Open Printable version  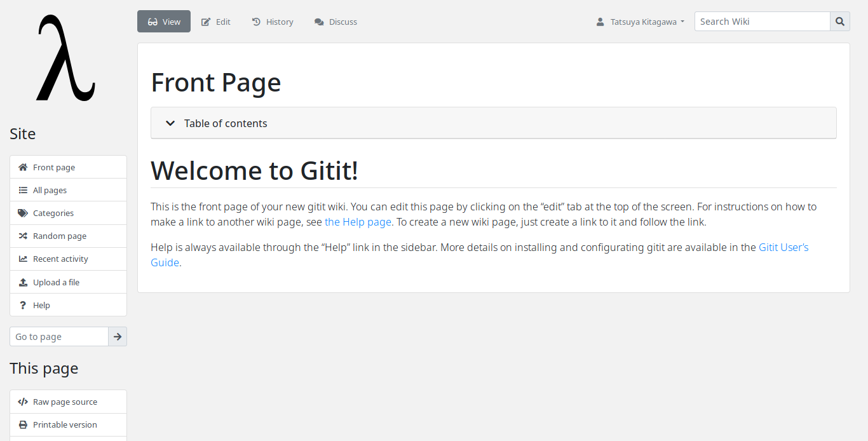pyautogui.click(x=68, y=424)
